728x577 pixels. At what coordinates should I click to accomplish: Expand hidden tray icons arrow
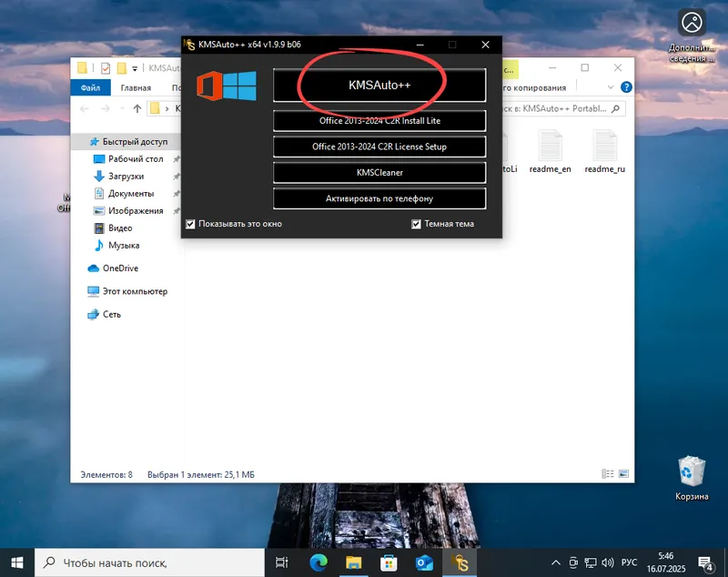click(555, 562)
